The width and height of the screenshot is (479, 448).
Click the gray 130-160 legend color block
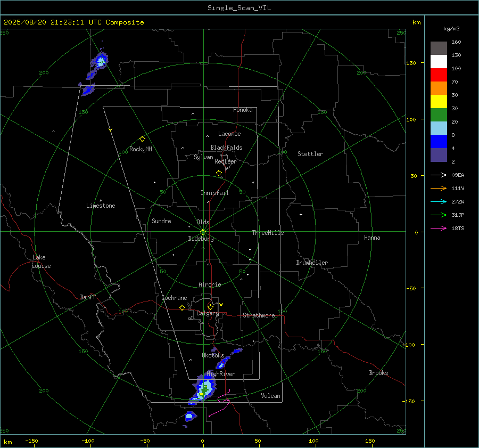[x=439, y=48]
